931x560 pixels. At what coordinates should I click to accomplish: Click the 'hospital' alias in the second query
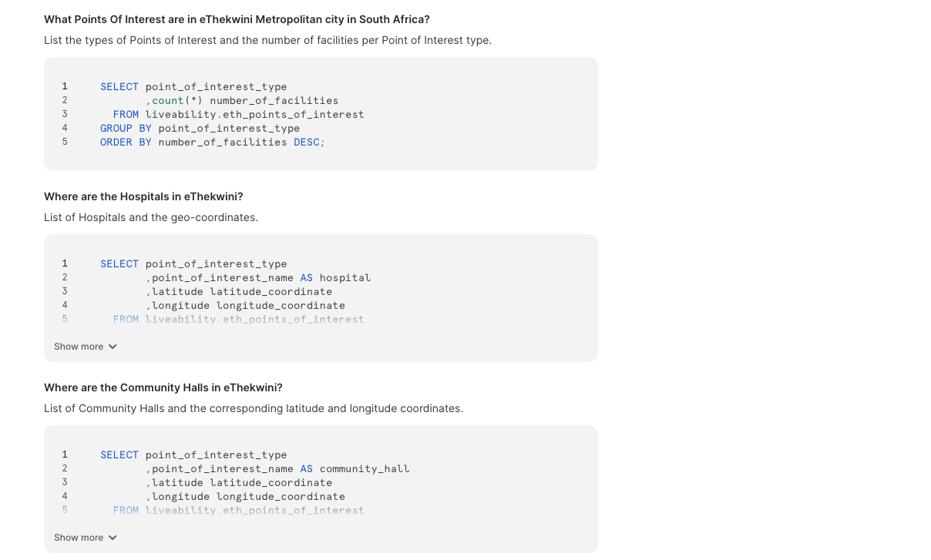tap(345, 278)
